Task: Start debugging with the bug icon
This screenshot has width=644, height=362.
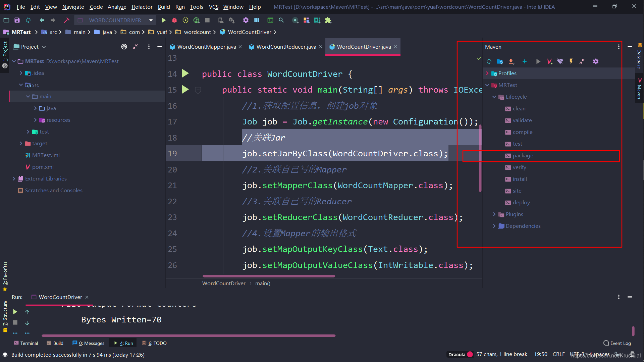Action: point(174,20)
